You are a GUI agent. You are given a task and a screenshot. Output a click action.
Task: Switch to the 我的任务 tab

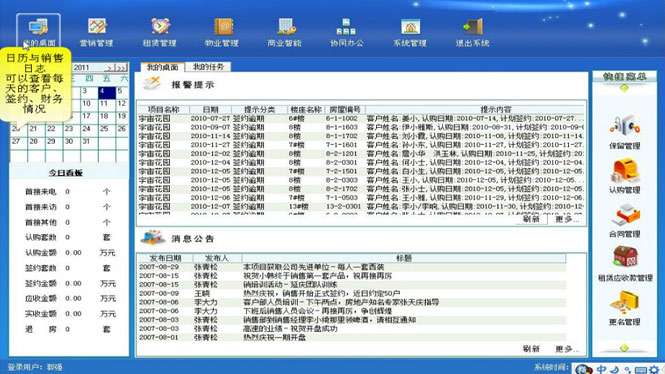tap(208, 67)
